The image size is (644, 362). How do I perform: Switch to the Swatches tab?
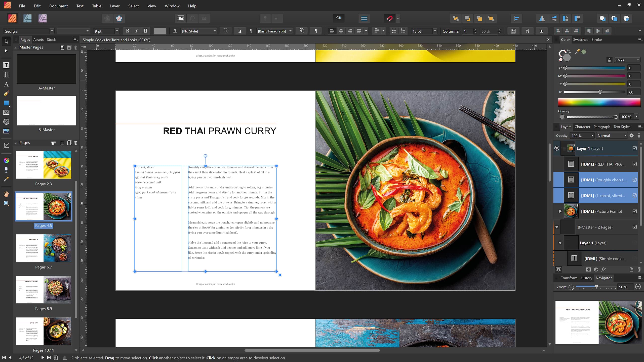pos(581,39)
